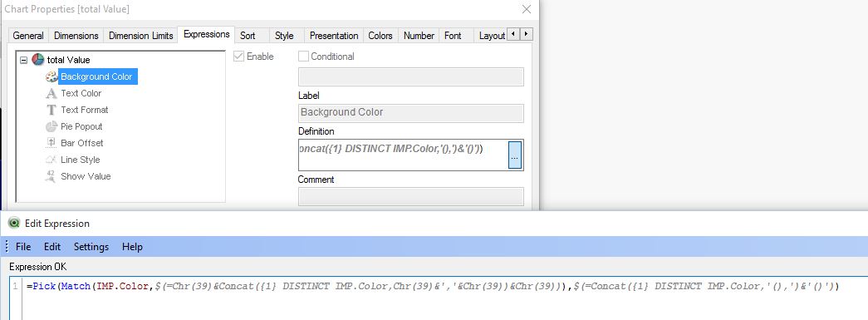Open the Help menu in Edit Expression

pos(132,247)
